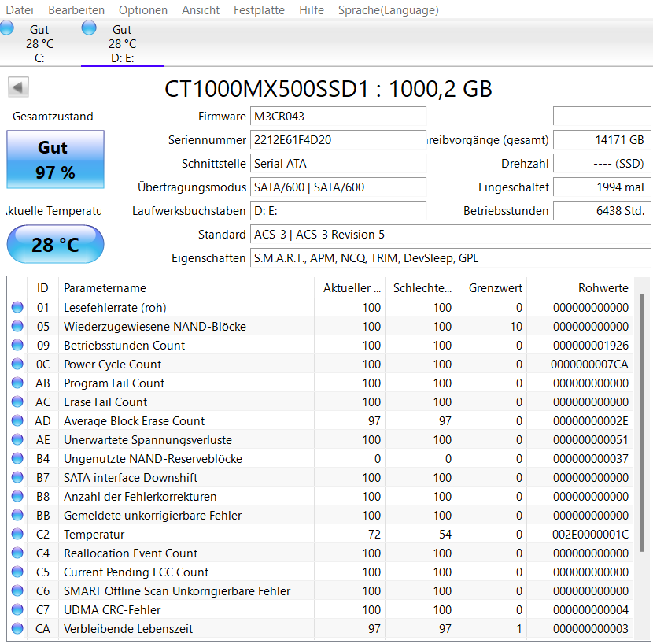Click the Schnittstelle field Serial ATA
This screenshot has width=653, height=644.
click(x=338, y=164)
